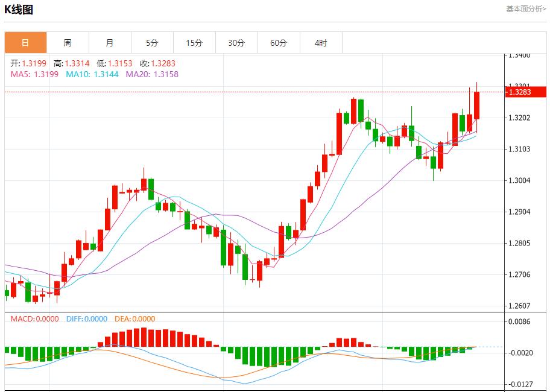Click the 0.0086 MACD axis label
Viewport: 550px width, 392px height.
point(519,321)
